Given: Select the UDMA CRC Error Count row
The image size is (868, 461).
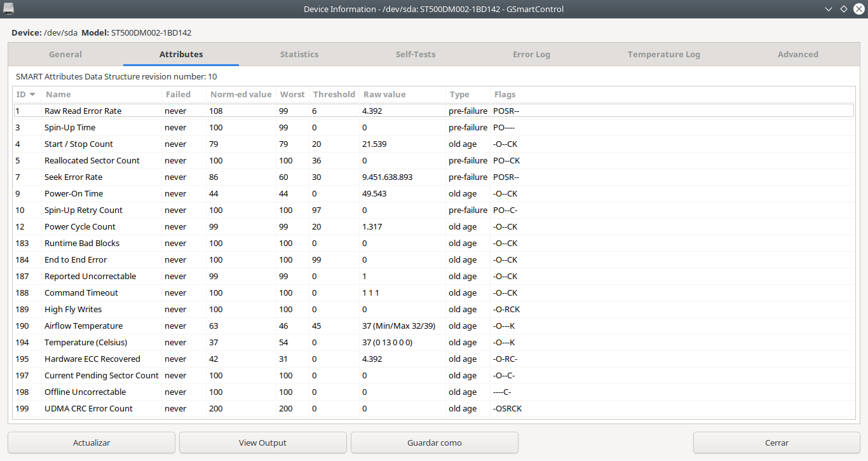Looking at the screenshot, I should pyautogui.click(x=434, y=408).
